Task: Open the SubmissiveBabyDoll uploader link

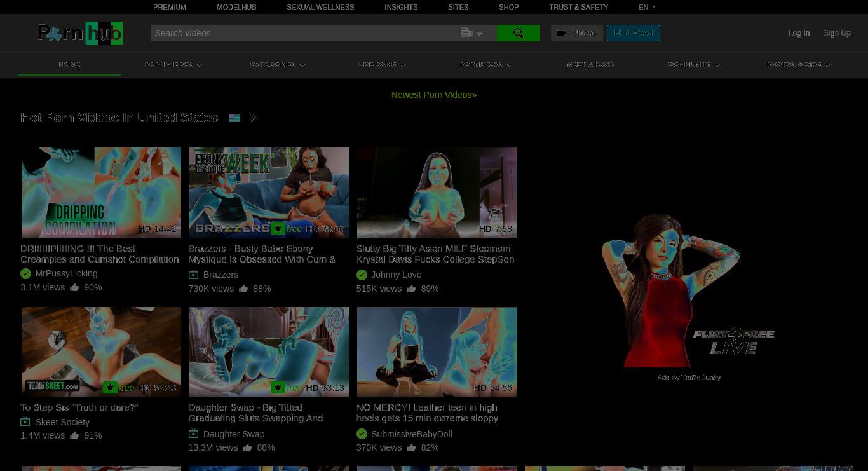Action: pos(411,434)
